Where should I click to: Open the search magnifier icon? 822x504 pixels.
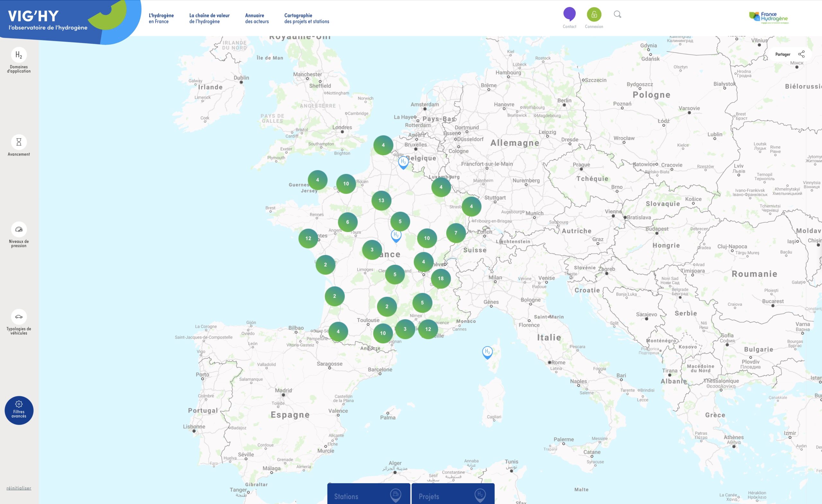click(617, 14)
